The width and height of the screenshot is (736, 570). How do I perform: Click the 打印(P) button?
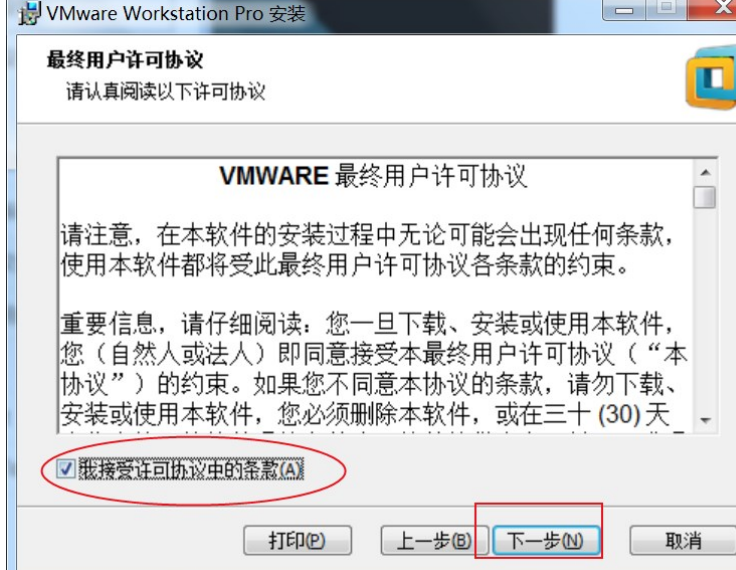point(297,540)
